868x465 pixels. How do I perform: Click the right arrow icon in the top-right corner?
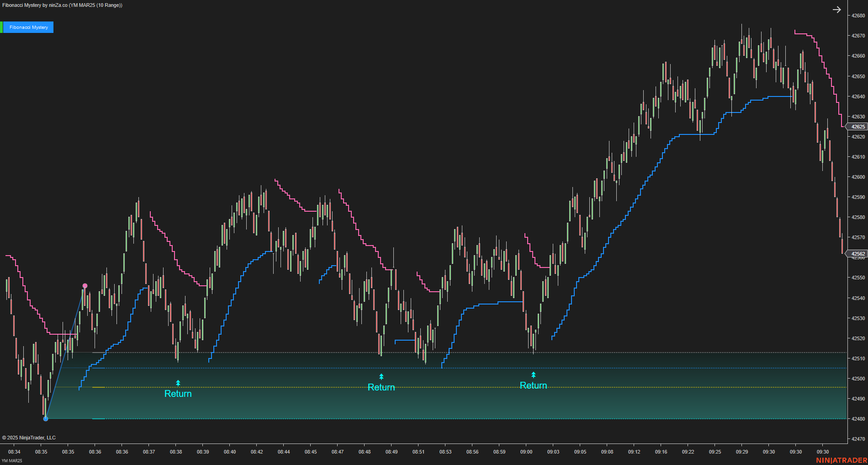[x=837, y=9]
